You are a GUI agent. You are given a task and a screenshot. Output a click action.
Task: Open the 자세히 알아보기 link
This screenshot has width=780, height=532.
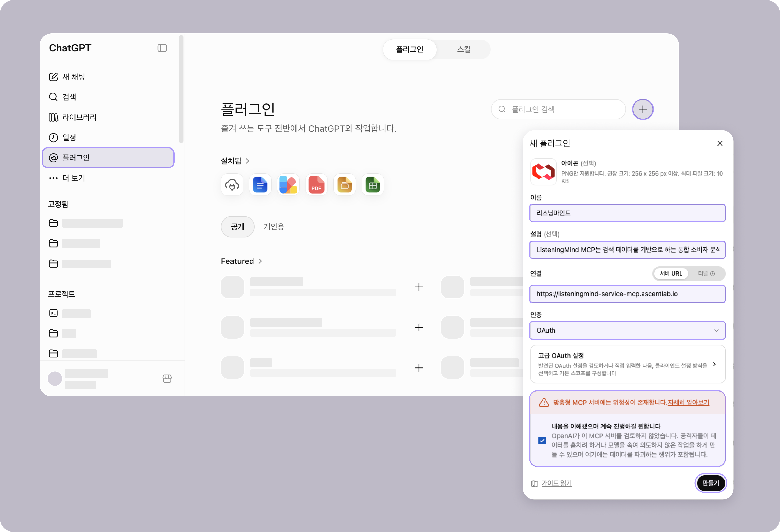click(688, 402)
